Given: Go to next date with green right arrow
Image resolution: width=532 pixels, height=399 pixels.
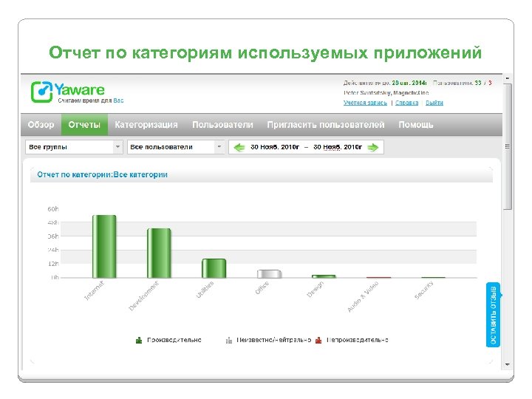Looking at the screenshot, I should coord(373,147).
